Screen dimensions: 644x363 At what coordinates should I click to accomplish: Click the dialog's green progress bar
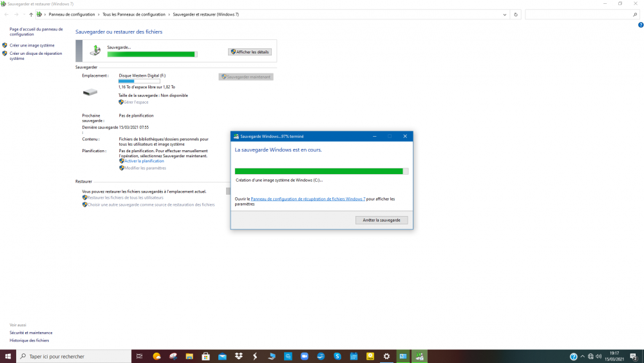(x=321, y=171)
